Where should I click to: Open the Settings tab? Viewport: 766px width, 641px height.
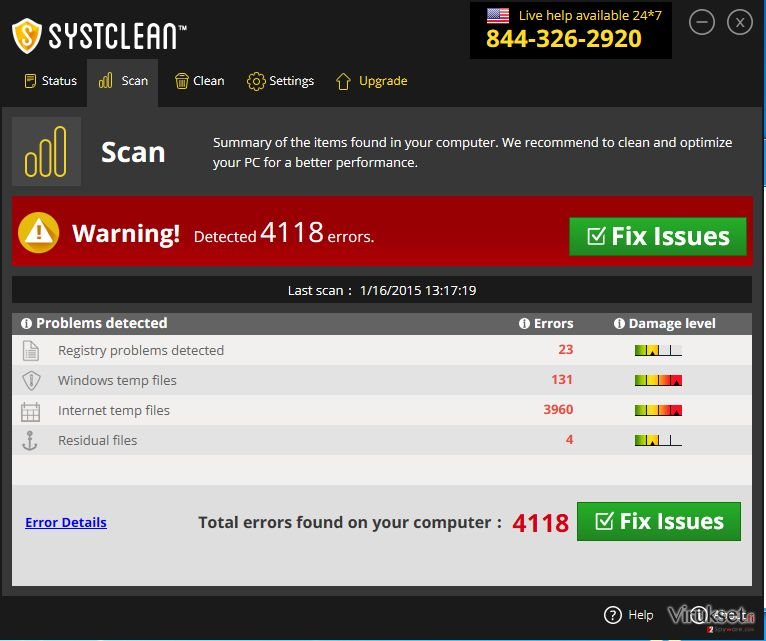280,81
